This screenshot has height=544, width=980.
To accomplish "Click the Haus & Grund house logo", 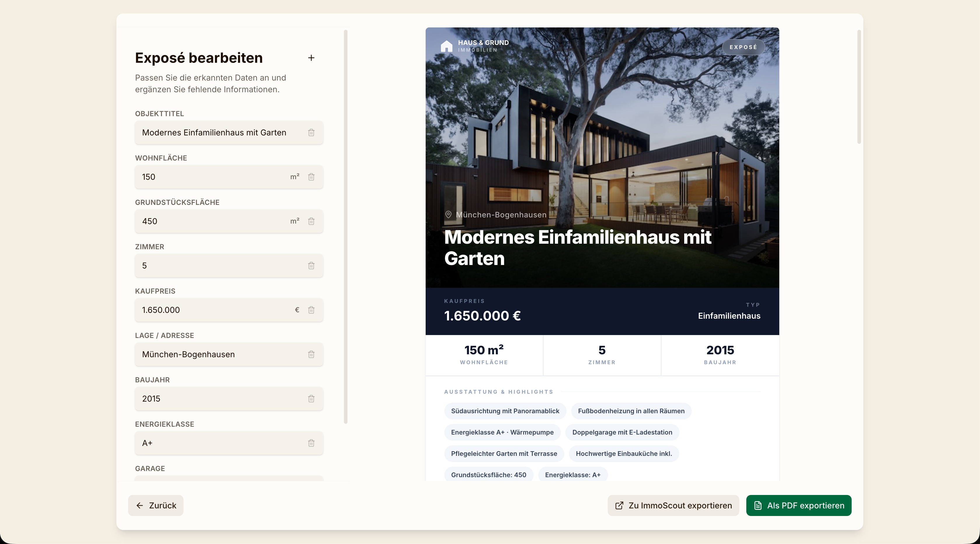I will 447,46.
